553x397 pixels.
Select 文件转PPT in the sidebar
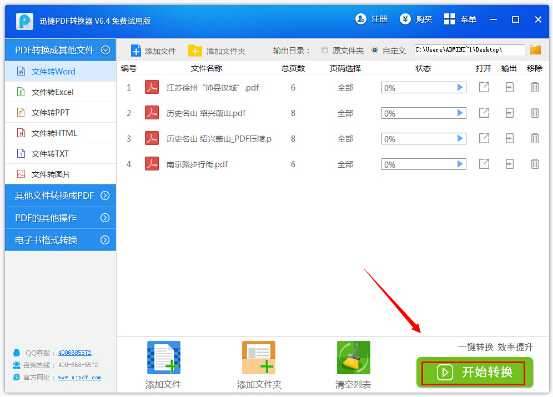60,112
